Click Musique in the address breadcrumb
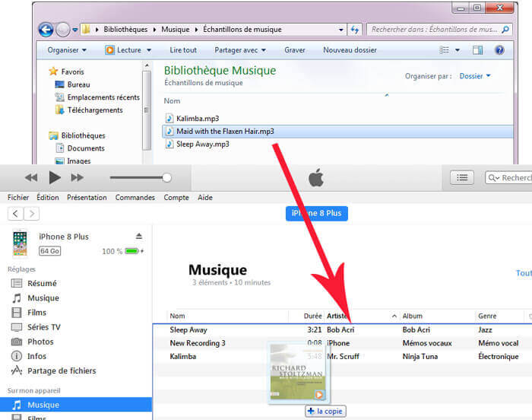This screenshot has width=532, height=420. tap(175, 30)
